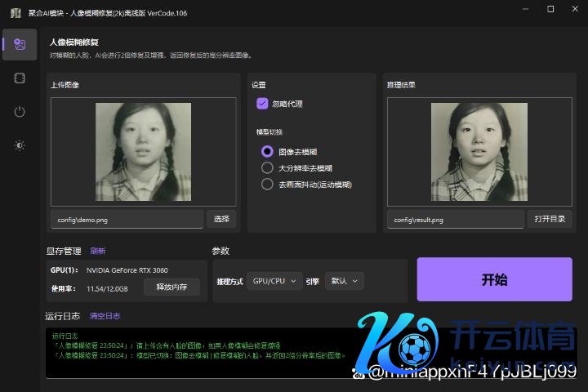Click the power icon in sidebar
The width and height of the screenshot is (588, 392).
(x=20, y=112)
